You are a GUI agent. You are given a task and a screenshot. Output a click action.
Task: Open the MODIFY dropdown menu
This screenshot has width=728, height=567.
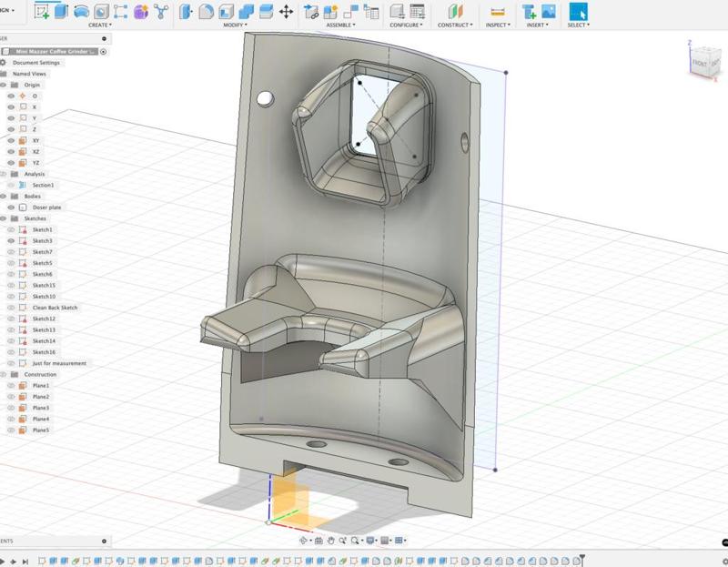click(x=236, y=25)
